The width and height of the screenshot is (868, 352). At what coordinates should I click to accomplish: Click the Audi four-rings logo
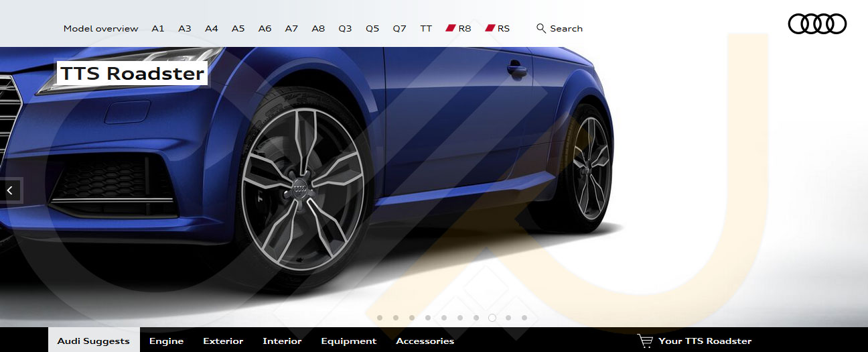point(817,24)
